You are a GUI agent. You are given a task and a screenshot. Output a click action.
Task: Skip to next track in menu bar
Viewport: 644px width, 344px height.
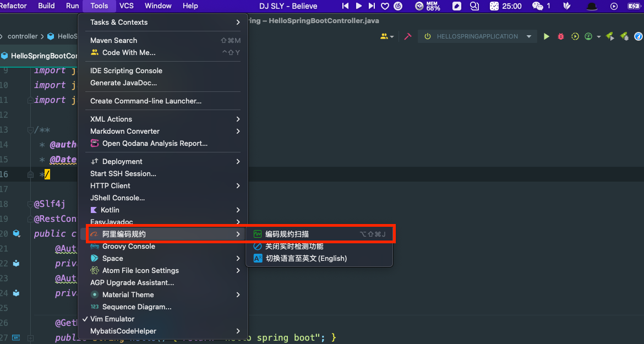click(x=372, y=6)
